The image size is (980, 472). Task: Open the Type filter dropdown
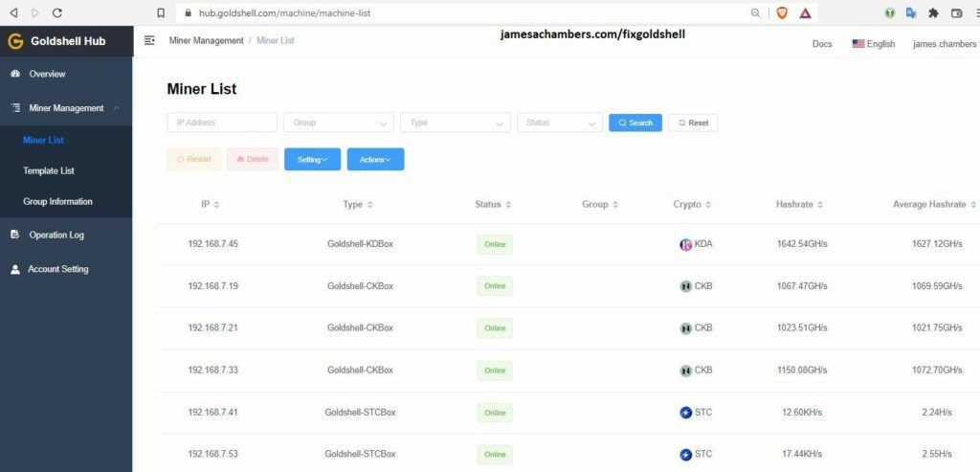[x=455, y=123]
